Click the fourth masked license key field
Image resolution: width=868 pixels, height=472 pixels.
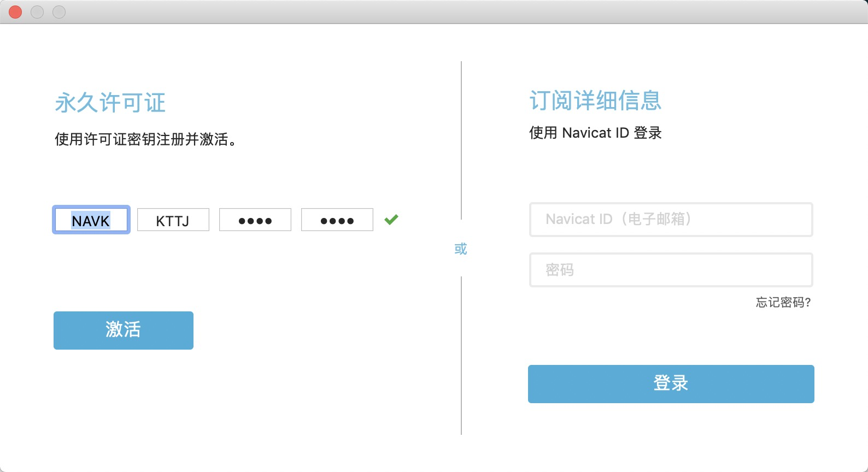pyautogui.click(x=337, y=220)
